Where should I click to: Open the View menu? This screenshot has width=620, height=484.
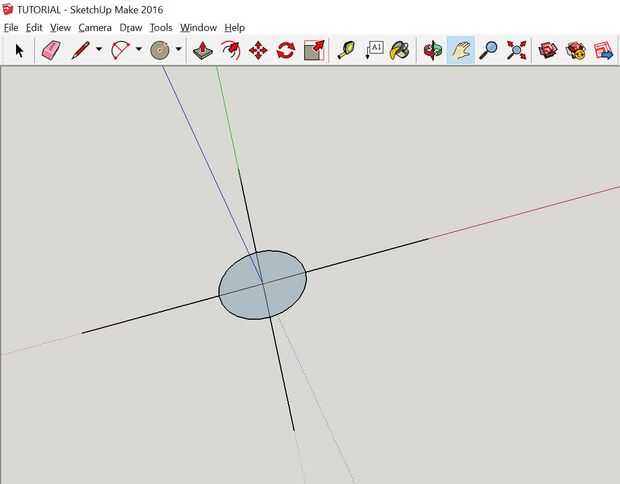pos(60,28)
